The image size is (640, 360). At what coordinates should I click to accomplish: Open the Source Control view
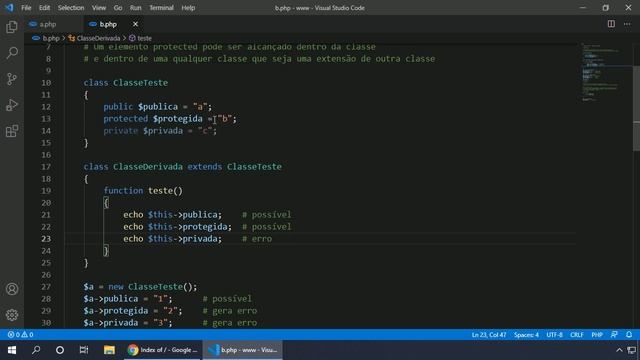pyautogui.click(x=12, y=79)
